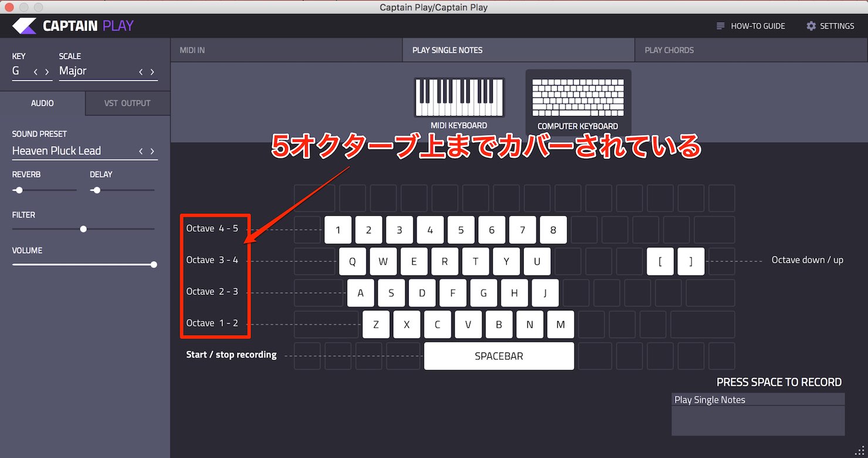Click the Octave 1 - 2 label

click(x=212, y=323)
